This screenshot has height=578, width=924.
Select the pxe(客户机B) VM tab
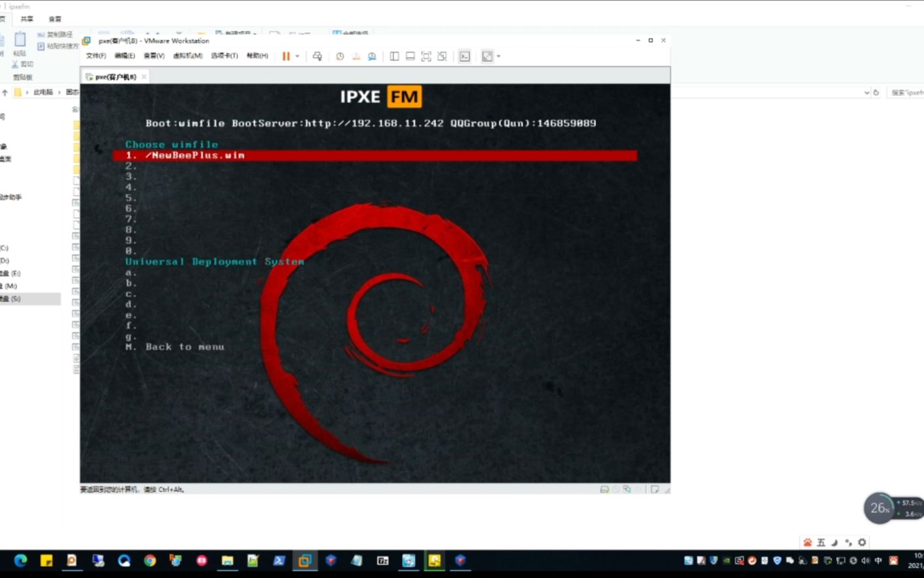(115, 77)
